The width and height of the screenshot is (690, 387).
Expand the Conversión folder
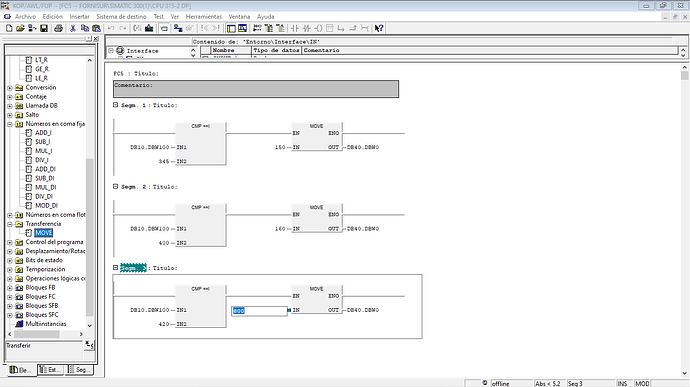(x=10, y=88)
